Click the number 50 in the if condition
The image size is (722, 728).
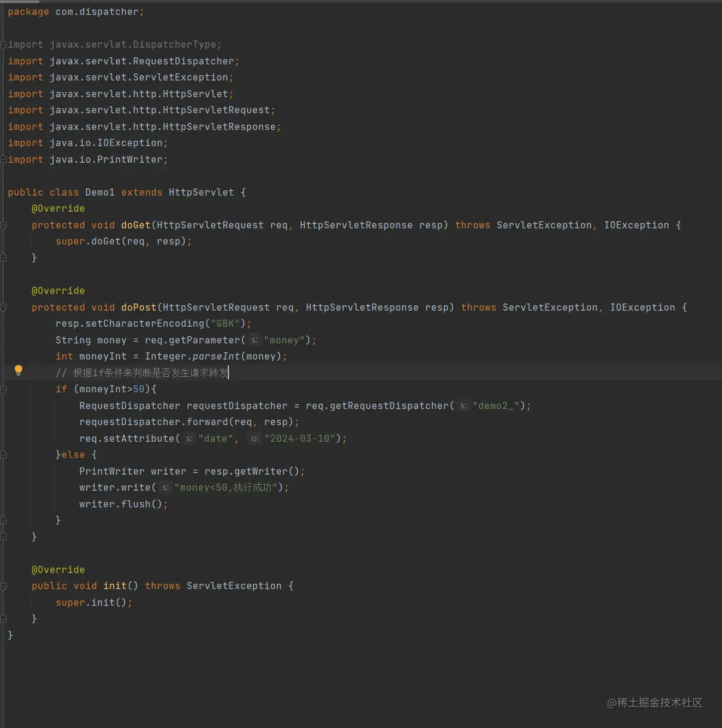pos(139,389)
